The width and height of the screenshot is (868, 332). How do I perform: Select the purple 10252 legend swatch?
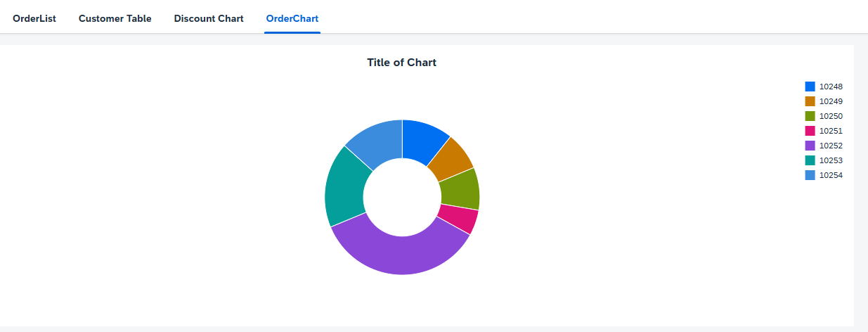pyautogui.click(x=810, y=146)
